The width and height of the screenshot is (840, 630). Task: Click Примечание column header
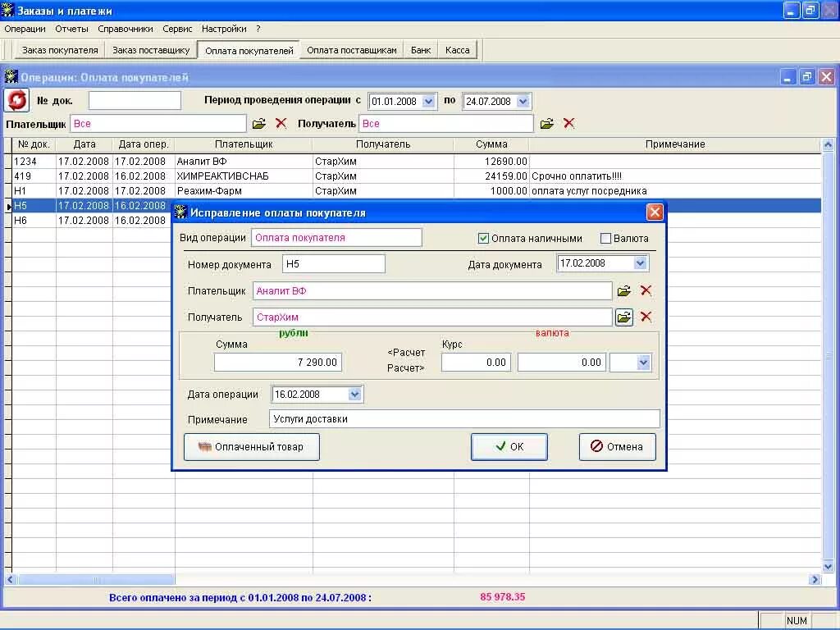(x=675, y=144)
